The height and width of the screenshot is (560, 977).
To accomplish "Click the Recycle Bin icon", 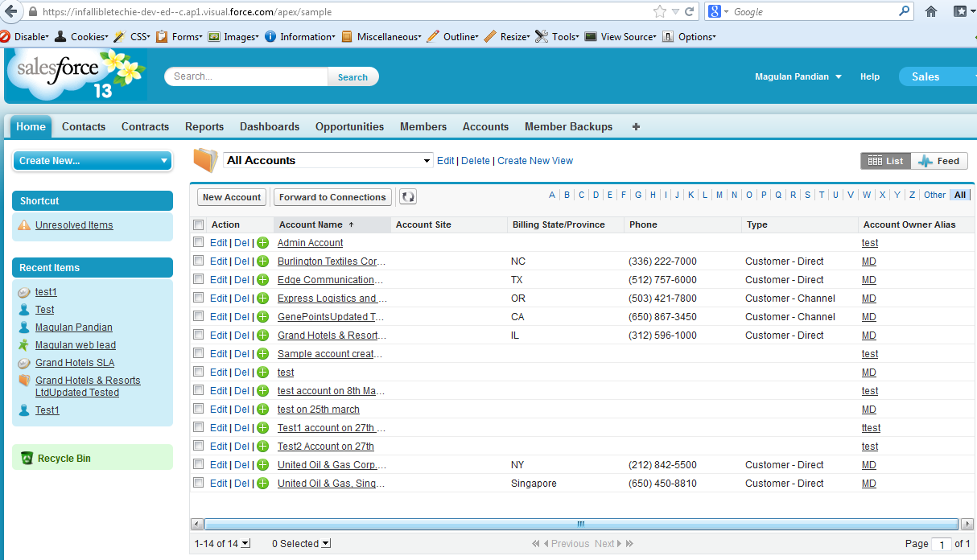I will pos(27,459).
